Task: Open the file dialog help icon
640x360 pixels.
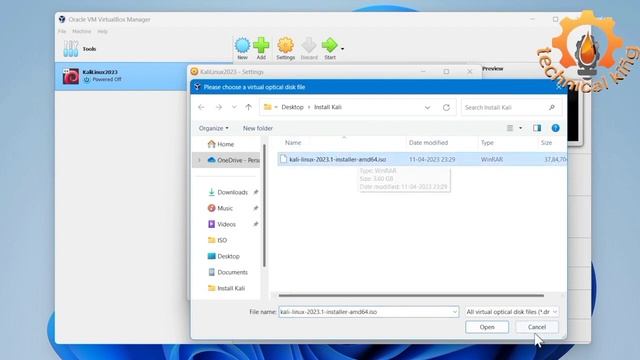Action: [556, 128]
